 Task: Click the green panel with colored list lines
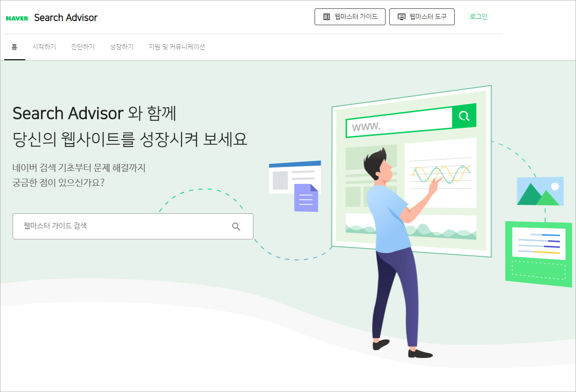539,254
